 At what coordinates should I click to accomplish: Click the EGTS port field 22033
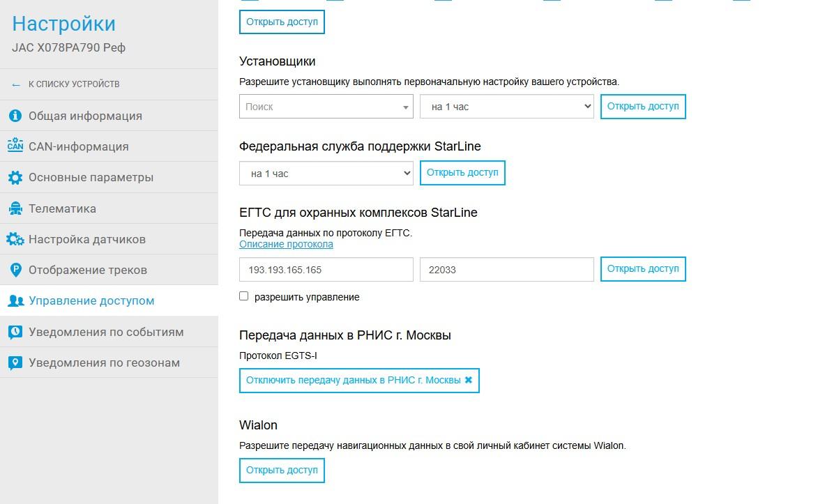point(506,269)
